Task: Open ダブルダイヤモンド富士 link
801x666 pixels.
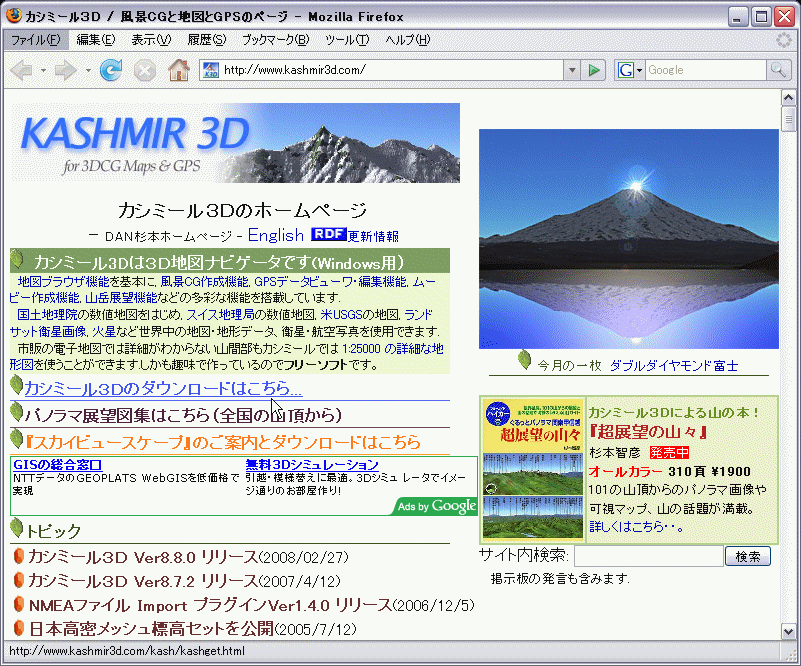Action: coord(674,366)
